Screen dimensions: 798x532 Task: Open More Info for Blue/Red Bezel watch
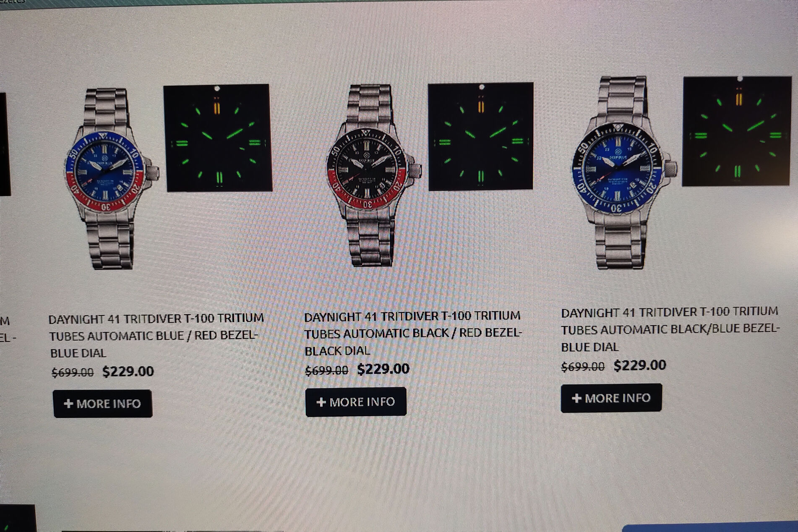[102, 403]
